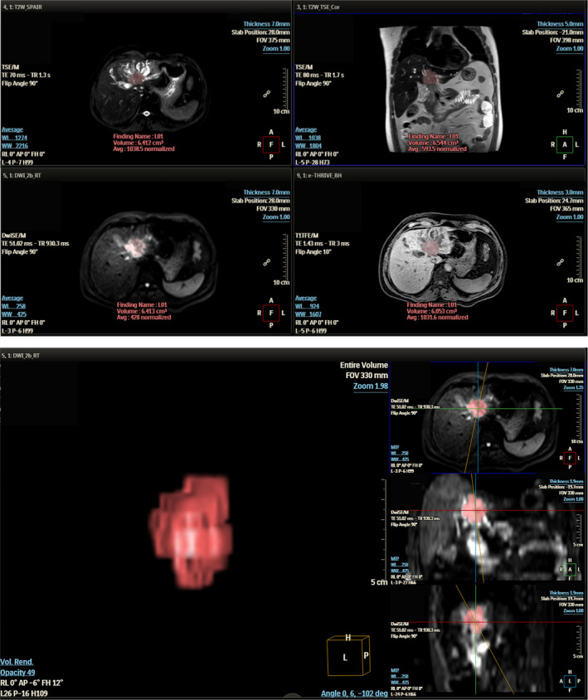Click window width WW 2216 value
Screen dimensions: 588x700
pos(15,145)
